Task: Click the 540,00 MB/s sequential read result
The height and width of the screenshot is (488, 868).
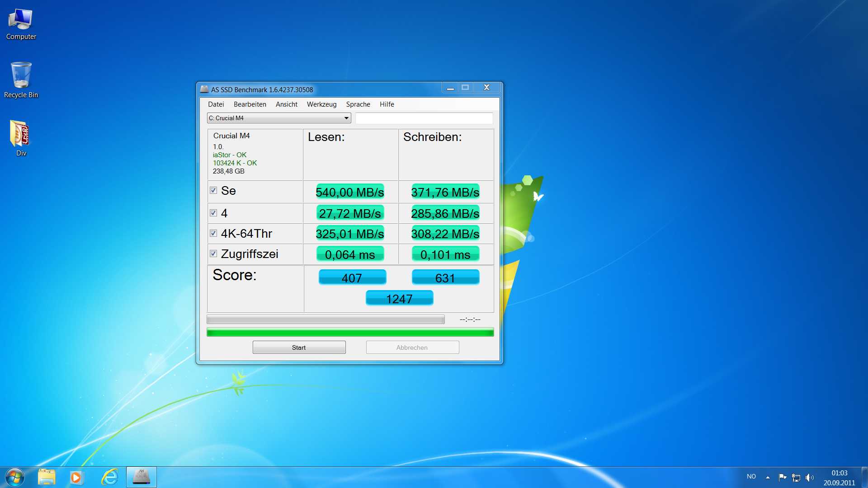Action: tap(350, 192)
